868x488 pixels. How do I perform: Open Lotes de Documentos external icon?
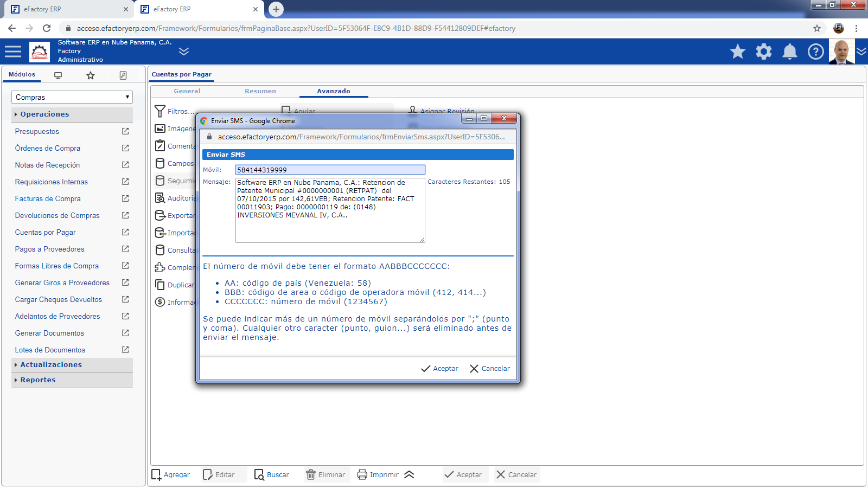[x=125, y=350]
